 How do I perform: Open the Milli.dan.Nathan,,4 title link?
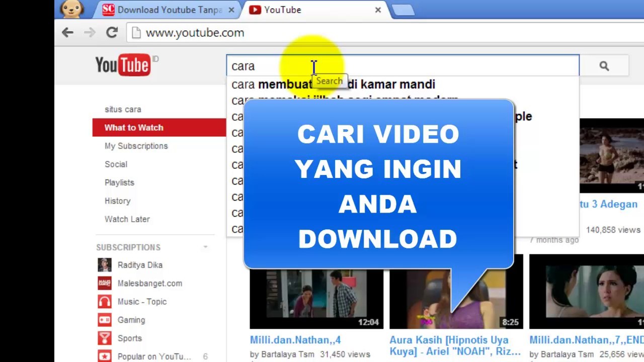click(295, 340)
